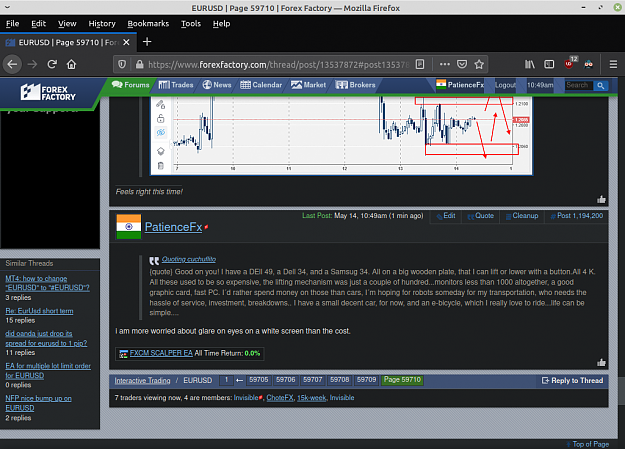Click the Forex Factory logo
625x449 pixels.
[x=48, y=93]
